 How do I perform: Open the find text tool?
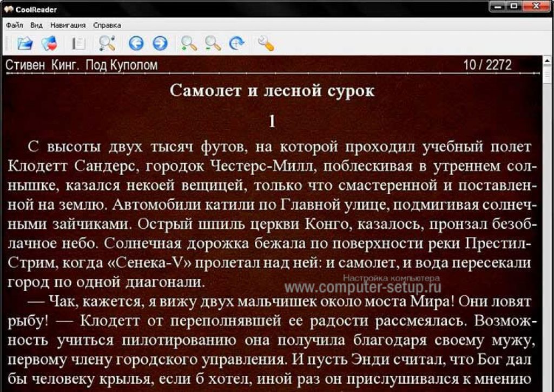pos(107,43)
